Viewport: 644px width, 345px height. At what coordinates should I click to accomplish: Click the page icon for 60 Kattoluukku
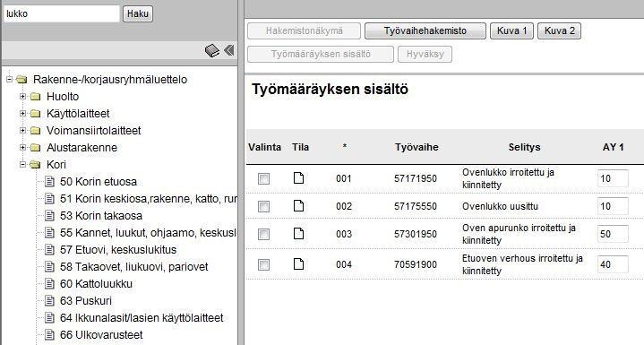click(x=49, y=284)
